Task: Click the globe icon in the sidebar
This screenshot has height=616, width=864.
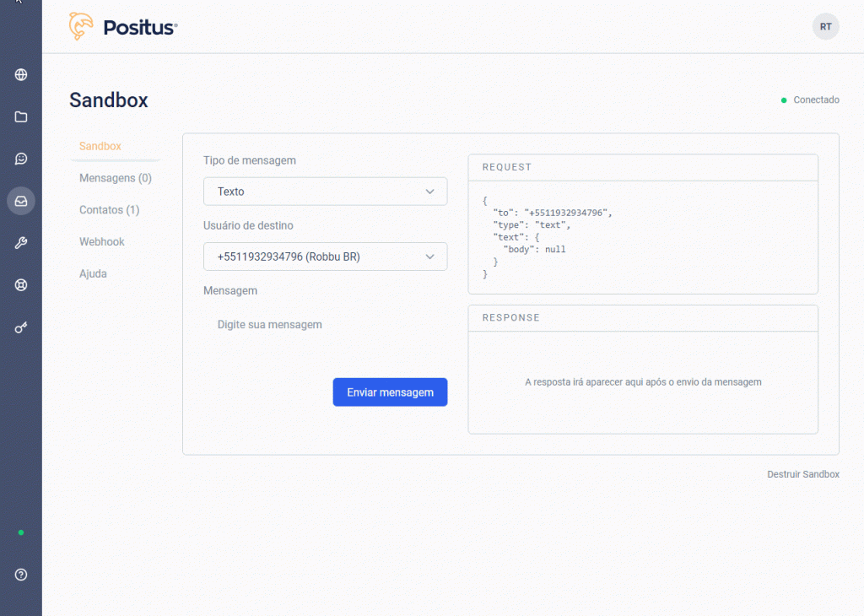Action: [21, 74]
